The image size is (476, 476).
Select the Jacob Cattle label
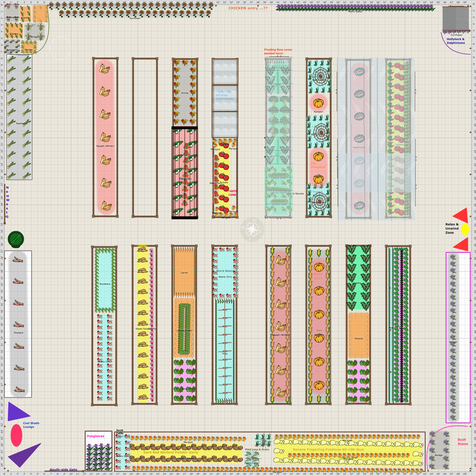coord(120,432)
